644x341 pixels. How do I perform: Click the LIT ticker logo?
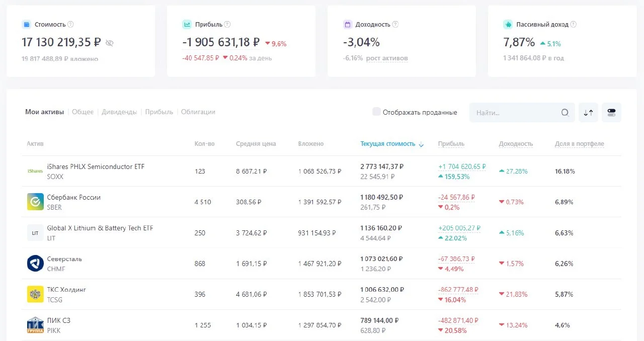(x=35, y=233)
